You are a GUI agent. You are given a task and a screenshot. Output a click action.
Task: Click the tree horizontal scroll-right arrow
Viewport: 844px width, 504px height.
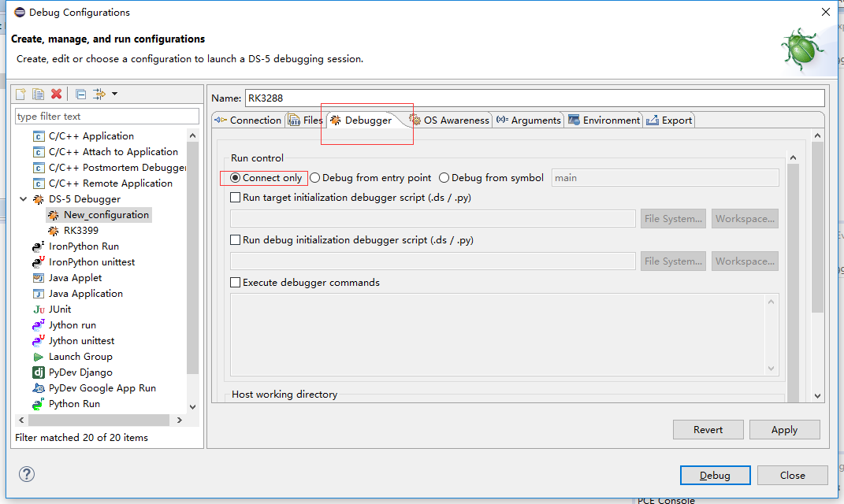[x=179, y=420]
